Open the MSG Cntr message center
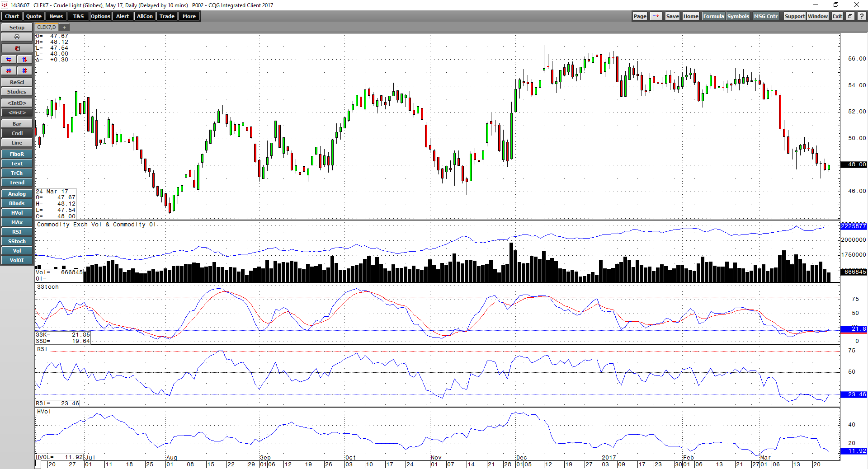Viewport: 868px width, 469px height. point(766,16)
